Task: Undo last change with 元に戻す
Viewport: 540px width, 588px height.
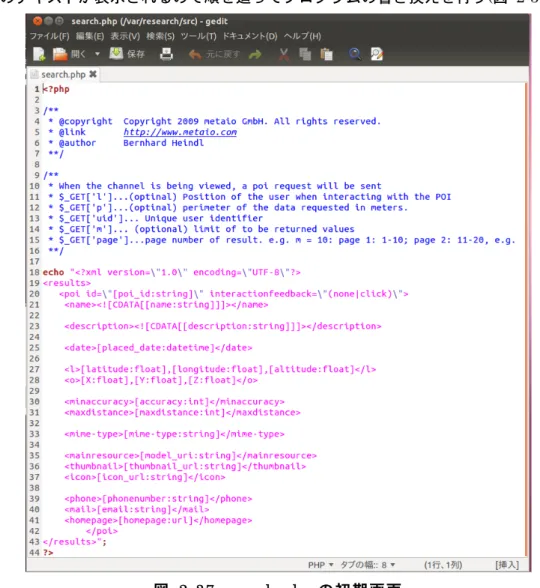Action: (x=214, y=55)
